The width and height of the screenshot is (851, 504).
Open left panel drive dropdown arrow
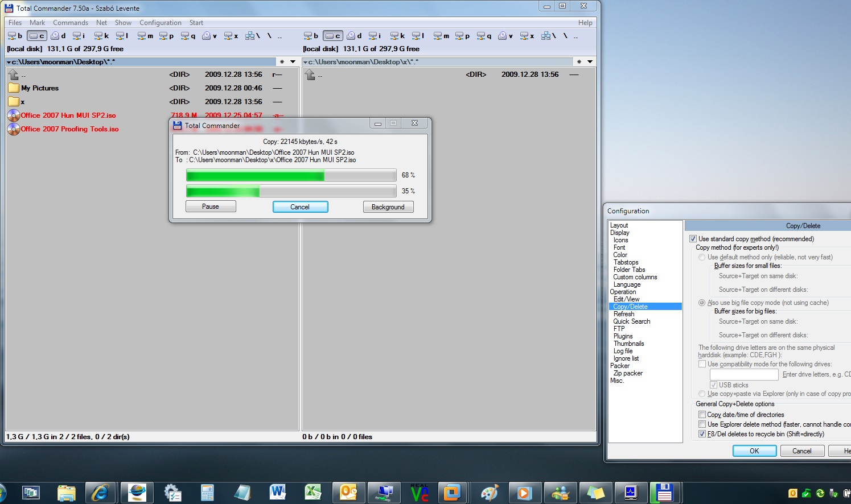(9, 62)
